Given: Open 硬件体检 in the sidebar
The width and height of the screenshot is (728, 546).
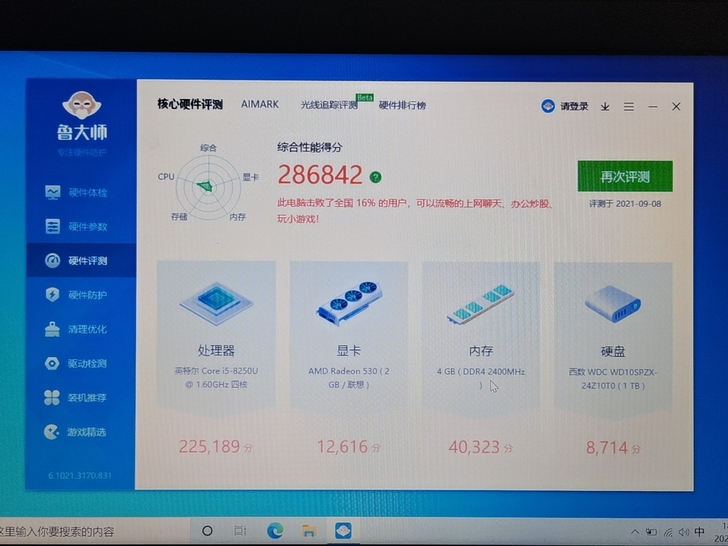Looking at the screenshot, I should [81, 192].
